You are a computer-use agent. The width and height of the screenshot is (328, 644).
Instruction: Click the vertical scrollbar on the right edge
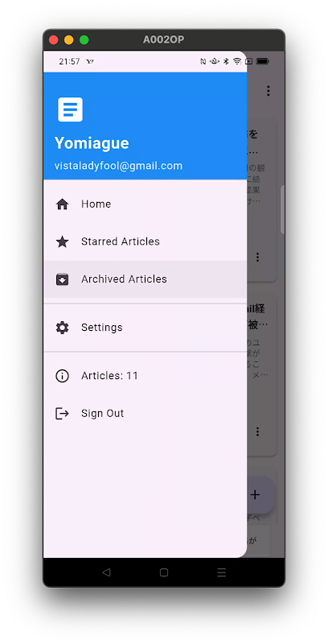[x=282, y=209]
